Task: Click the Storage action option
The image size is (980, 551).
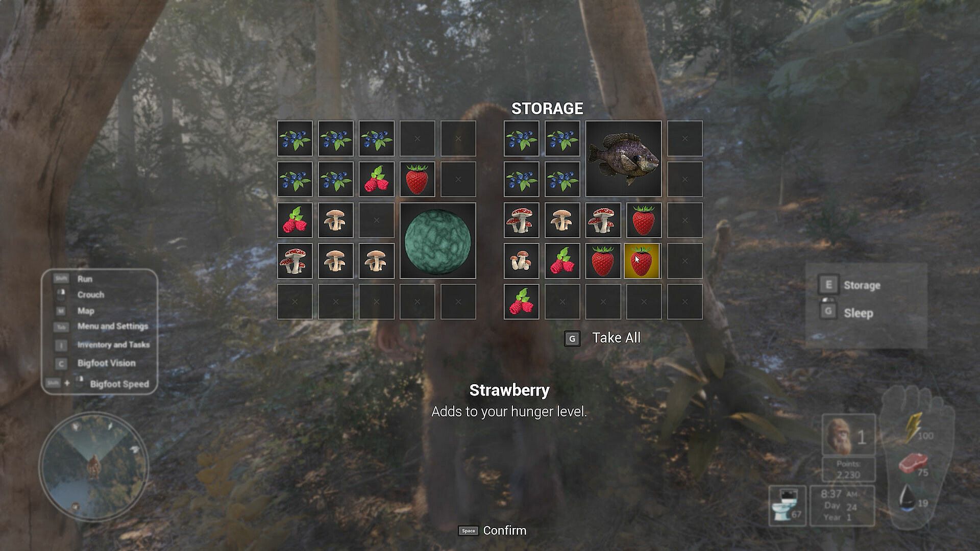Action: pyautogui.click(x=850, y=285)
